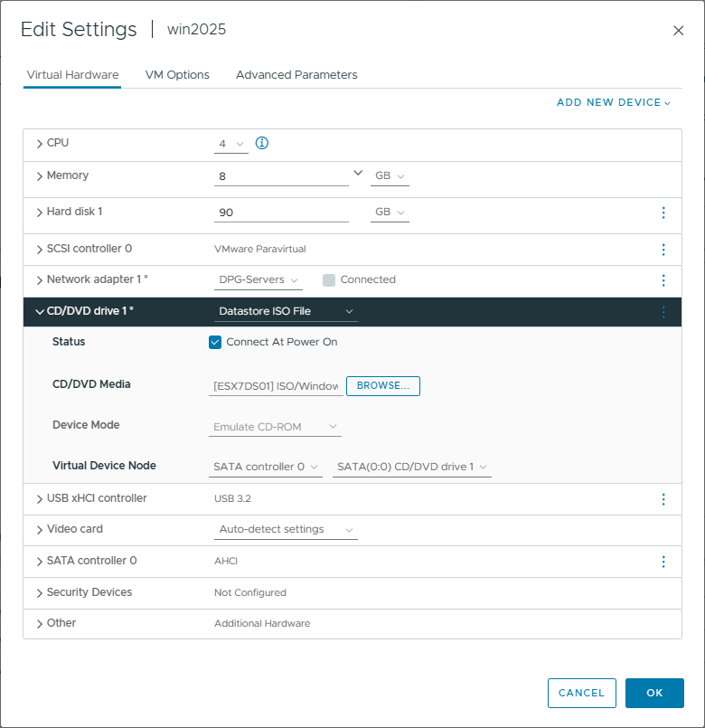The height and width of the screenshot is (728, 705).
Task: Switch to the VM Options tab
Action: pos(177,75)
